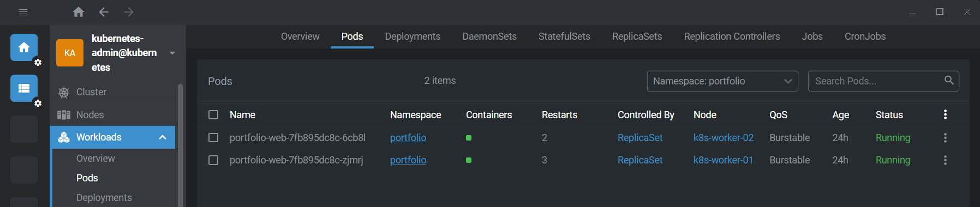Open portfolio namespace link for pod zjmrj
The height and width of the screenshot is (207, 980).
coord(408,160)
